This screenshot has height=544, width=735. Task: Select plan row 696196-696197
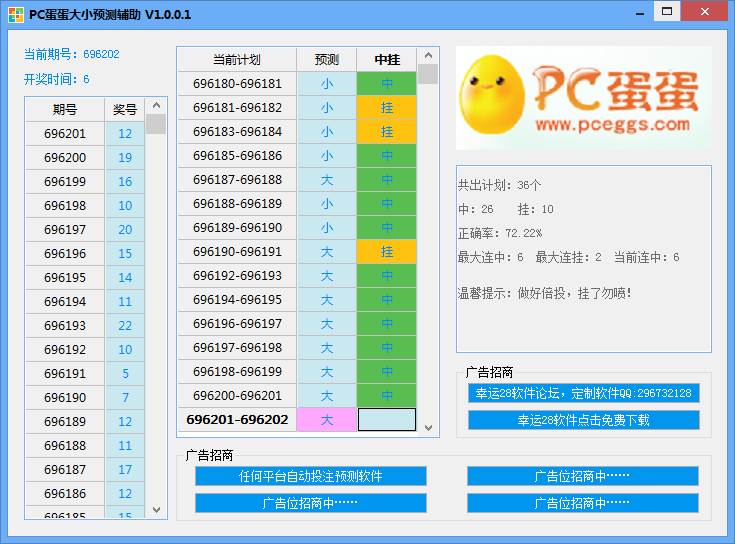coord(297,324)
